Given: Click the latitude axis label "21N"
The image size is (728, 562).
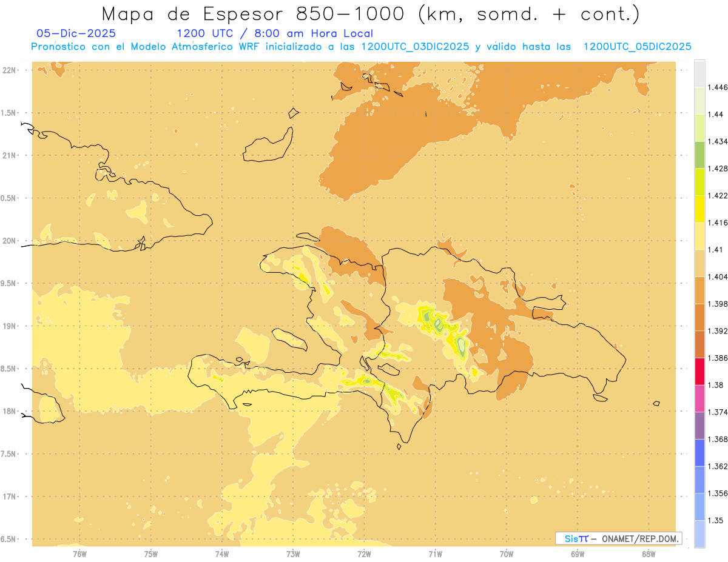Looking at the screenshot, I should tap(8, 156).
